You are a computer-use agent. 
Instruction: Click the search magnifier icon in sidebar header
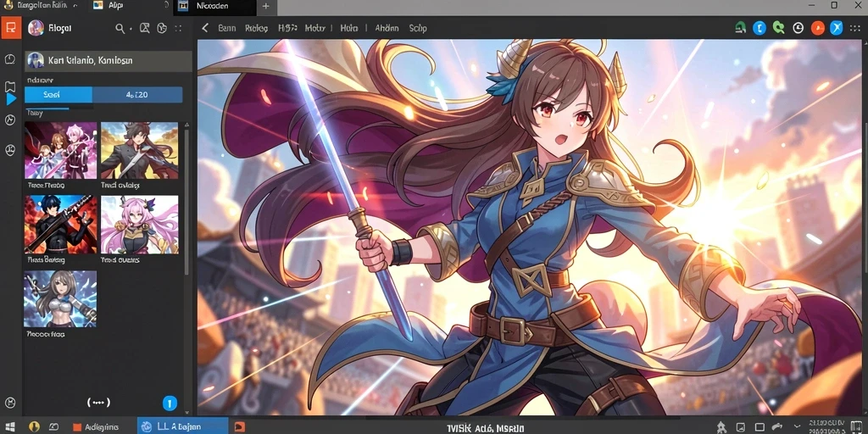click(120, 28)
